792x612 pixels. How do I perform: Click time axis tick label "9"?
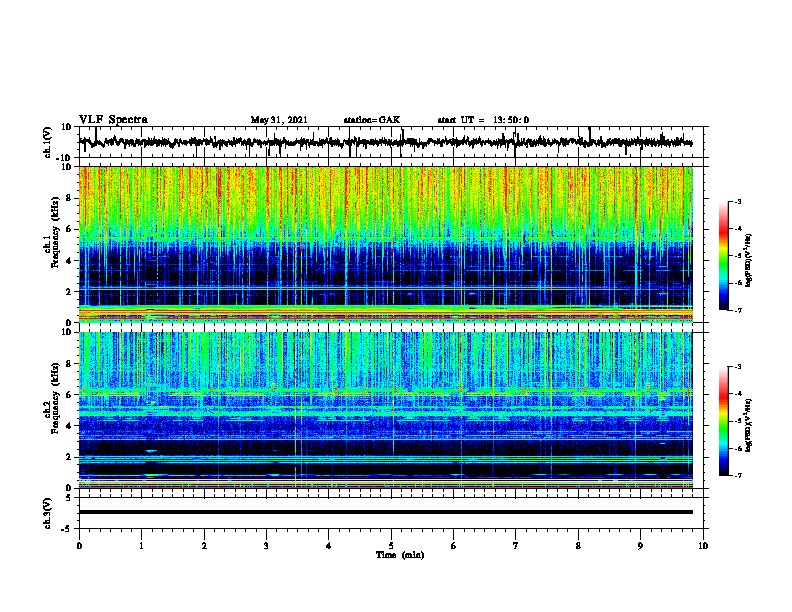(640, 546)
